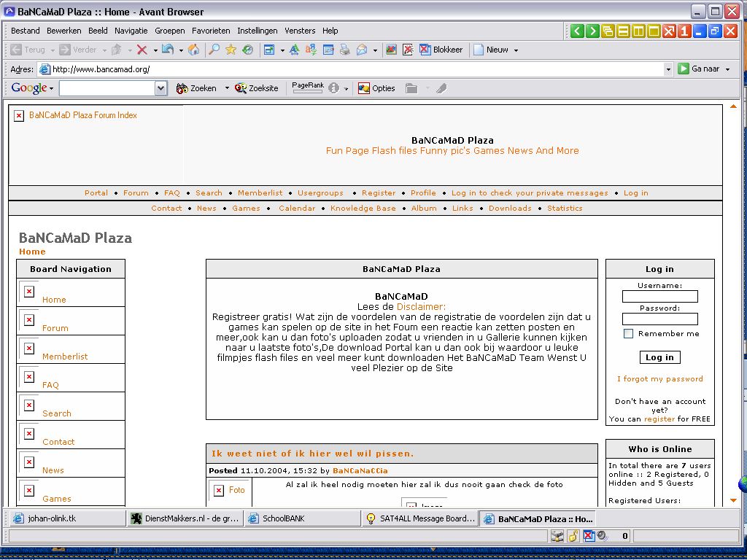Click the Opties Google toolbar button

(377, 88)
